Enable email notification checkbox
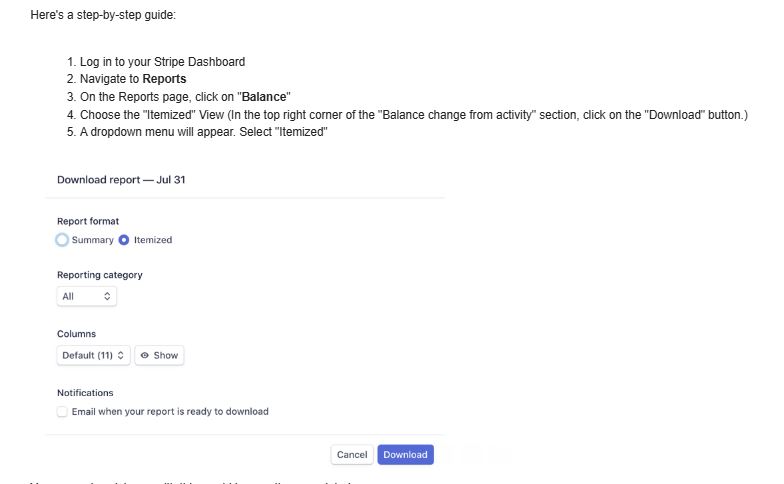The image size is (784, 484). 63,411
